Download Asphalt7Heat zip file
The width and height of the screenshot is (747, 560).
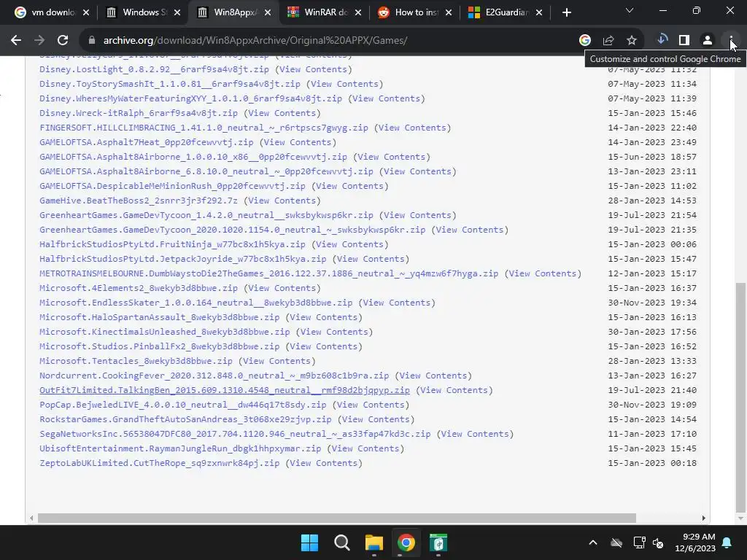click(146, 142)
